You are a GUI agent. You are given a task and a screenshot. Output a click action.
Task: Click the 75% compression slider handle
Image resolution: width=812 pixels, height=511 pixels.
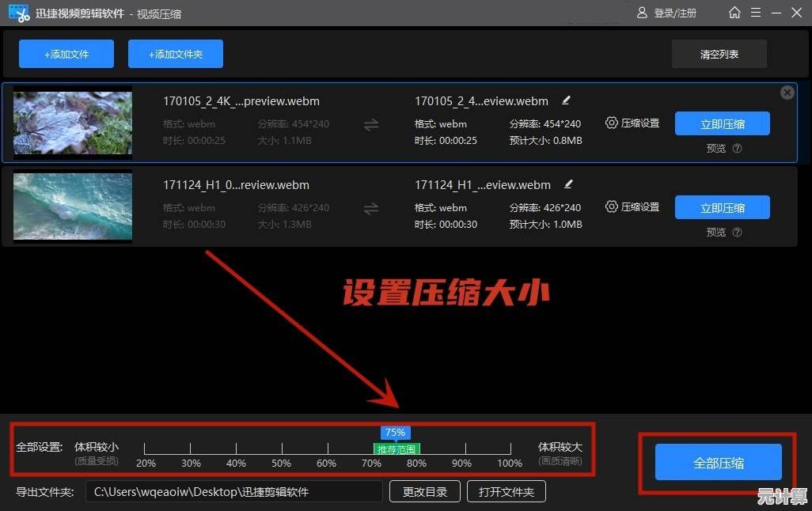395,433
